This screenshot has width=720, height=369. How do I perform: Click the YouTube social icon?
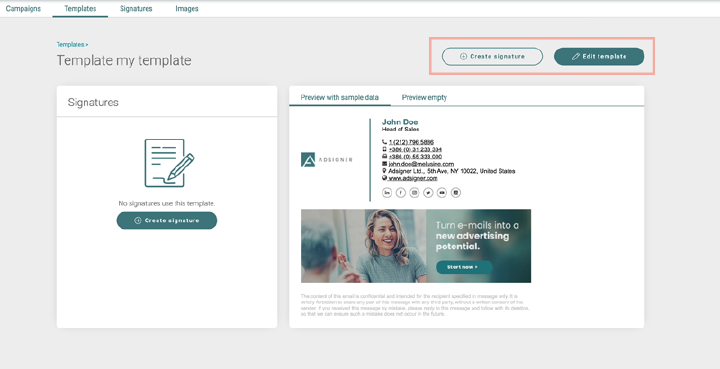[442, 193]
